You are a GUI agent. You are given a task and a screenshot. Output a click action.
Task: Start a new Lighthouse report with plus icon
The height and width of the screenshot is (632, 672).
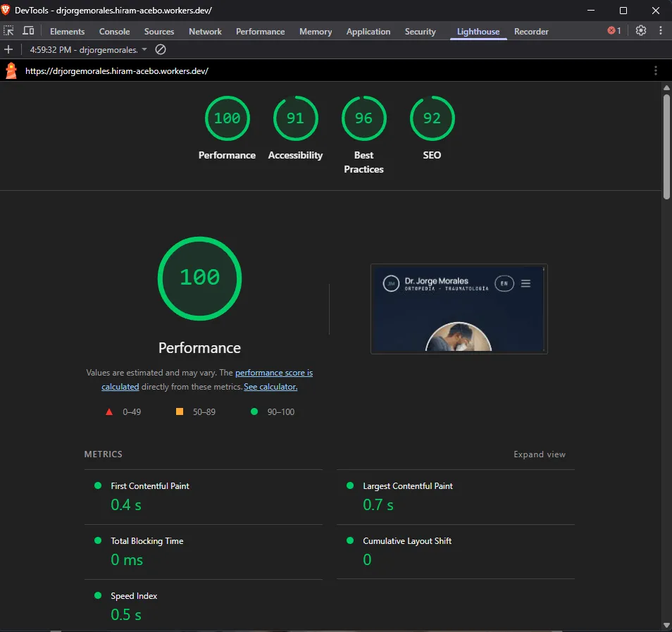(8, 50)
